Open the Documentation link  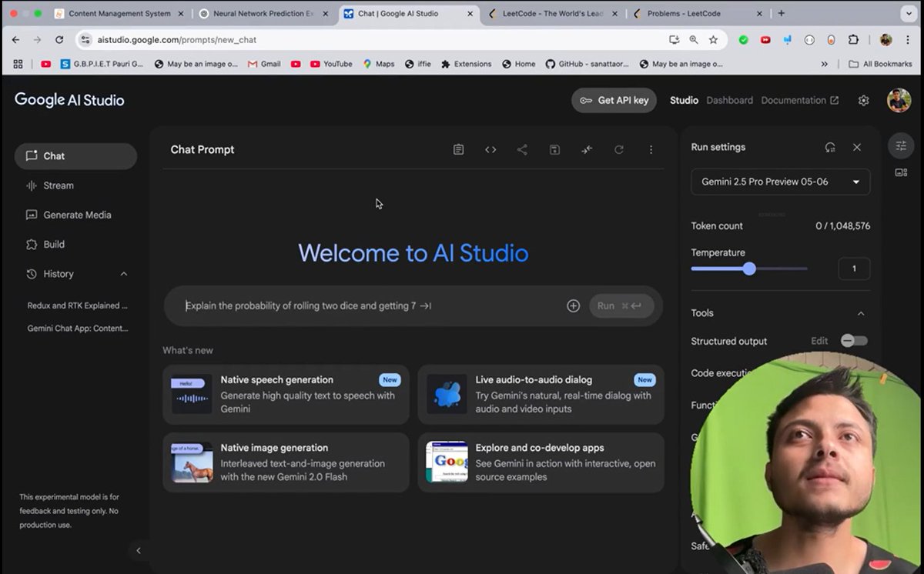[x=800, y=100]
